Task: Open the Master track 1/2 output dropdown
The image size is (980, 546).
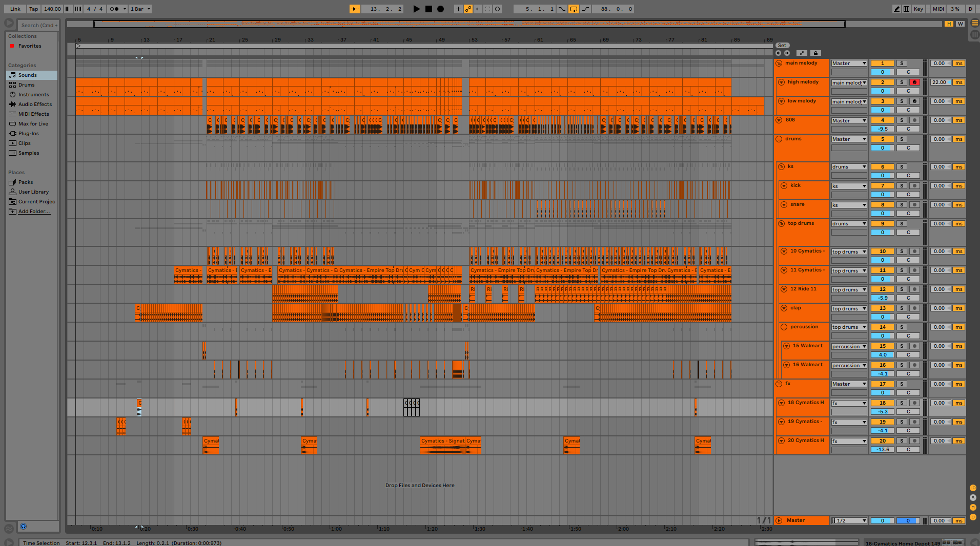Action: (x=849, y=520)
